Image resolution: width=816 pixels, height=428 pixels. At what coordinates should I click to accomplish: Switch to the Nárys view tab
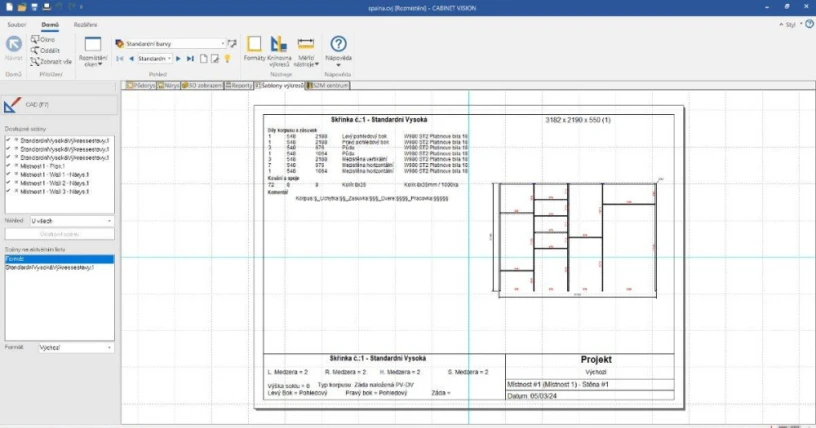pos(169,85)
